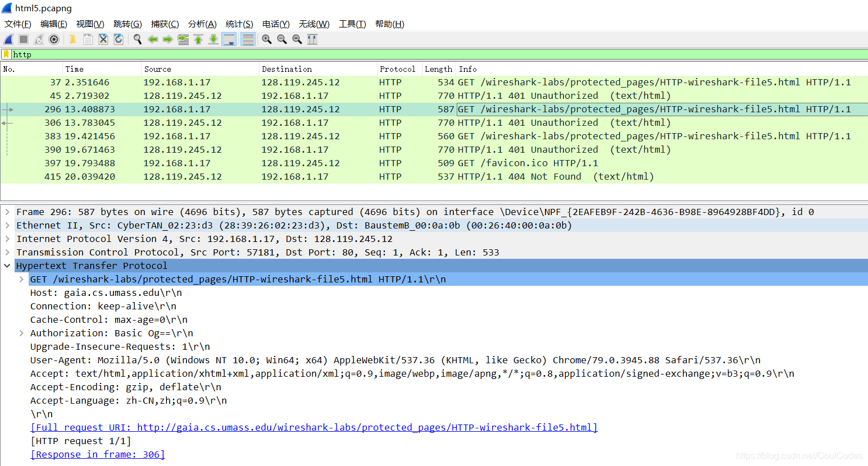Screen dimensions: 868x466
Task: Select packet number 37
Action: coord(434,83)
